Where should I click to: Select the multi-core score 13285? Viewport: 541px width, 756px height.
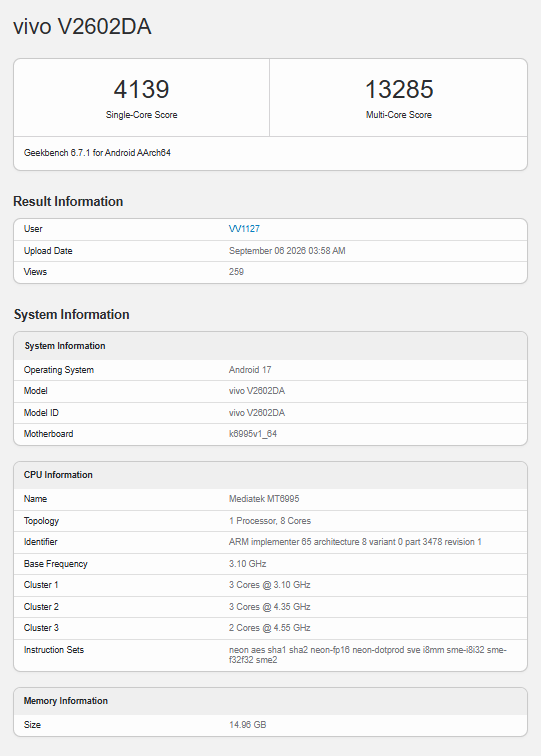(x=399, y=89)
